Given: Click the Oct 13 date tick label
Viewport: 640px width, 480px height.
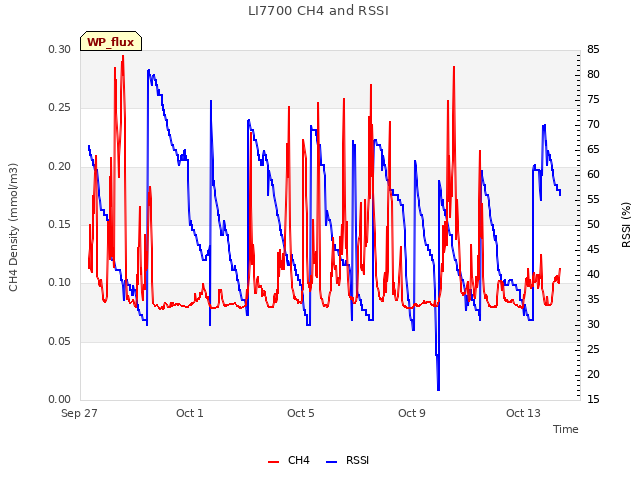Looking at the screenshot, I should coord(523,413).
